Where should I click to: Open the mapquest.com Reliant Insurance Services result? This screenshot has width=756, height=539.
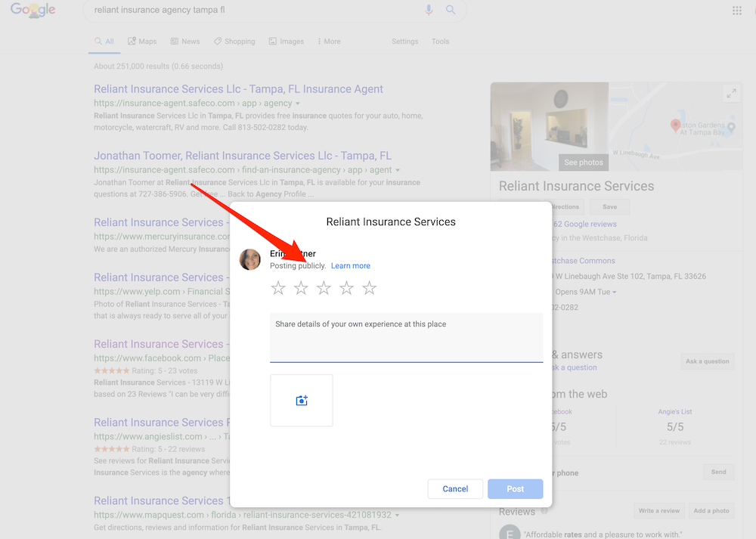coord(162,500)
